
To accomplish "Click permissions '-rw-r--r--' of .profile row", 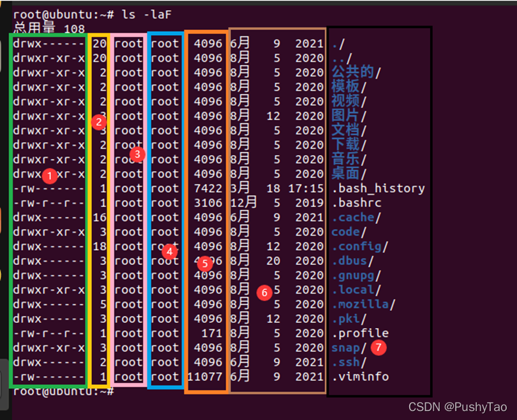I will [x=49, y=333].
